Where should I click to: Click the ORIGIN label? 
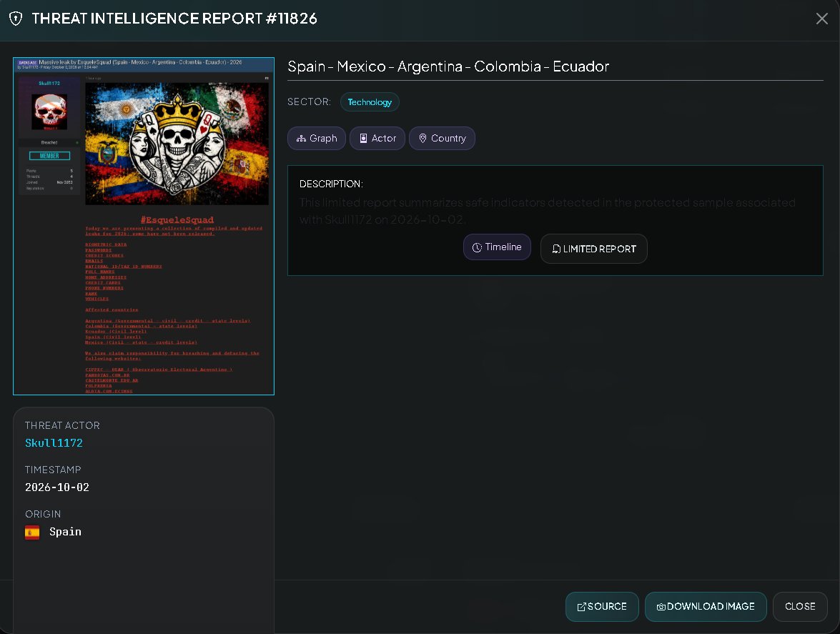[43, 514]
